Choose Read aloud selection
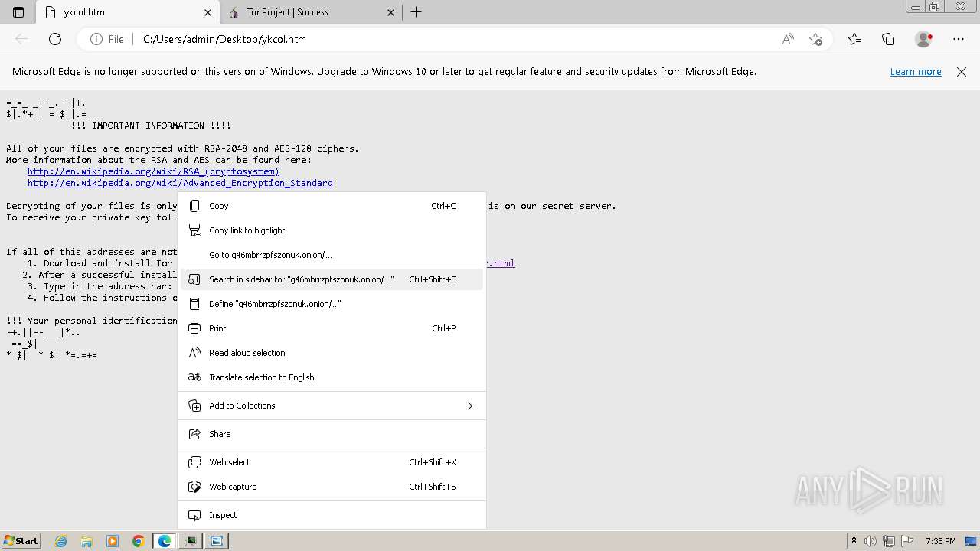The image size is (980, 551). [332, 353]
